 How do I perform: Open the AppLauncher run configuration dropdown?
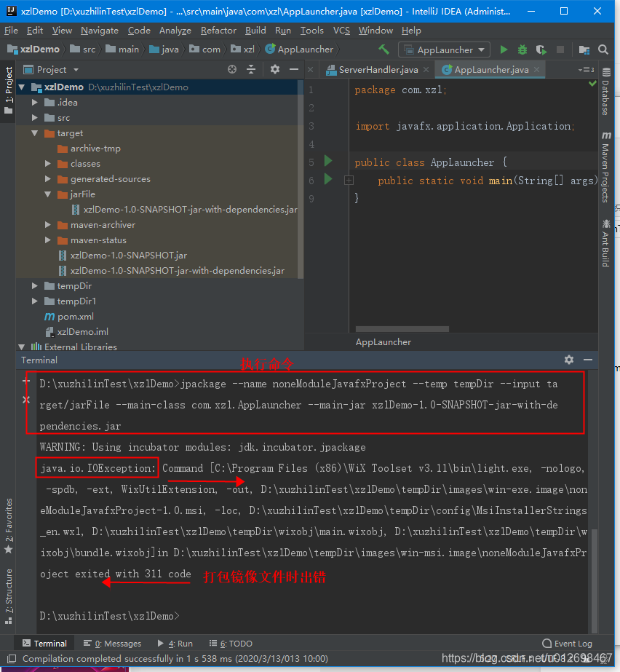click(x=445, y=50)
